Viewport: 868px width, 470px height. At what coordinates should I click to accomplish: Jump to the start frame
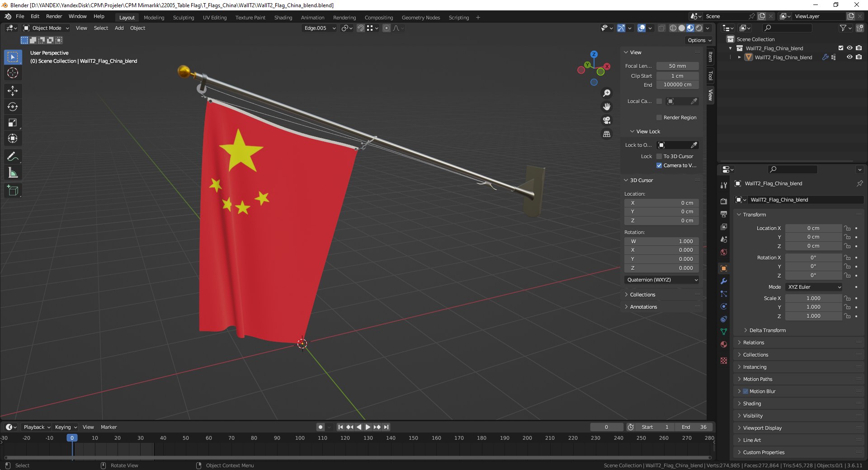click(x=340, y=427)
